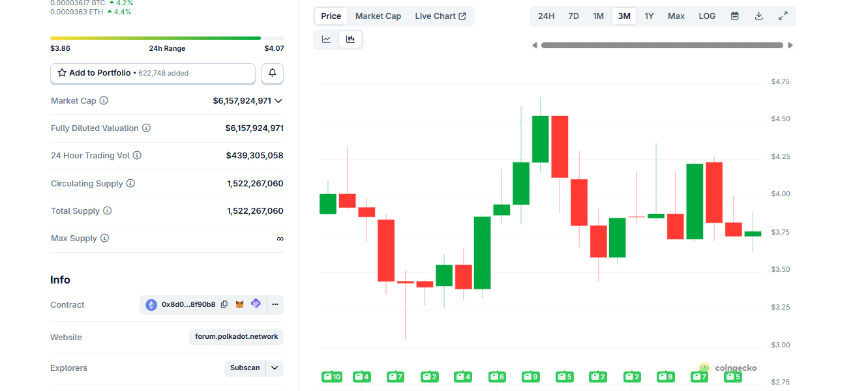Open Max Supply info icon

tap(104, 239)
